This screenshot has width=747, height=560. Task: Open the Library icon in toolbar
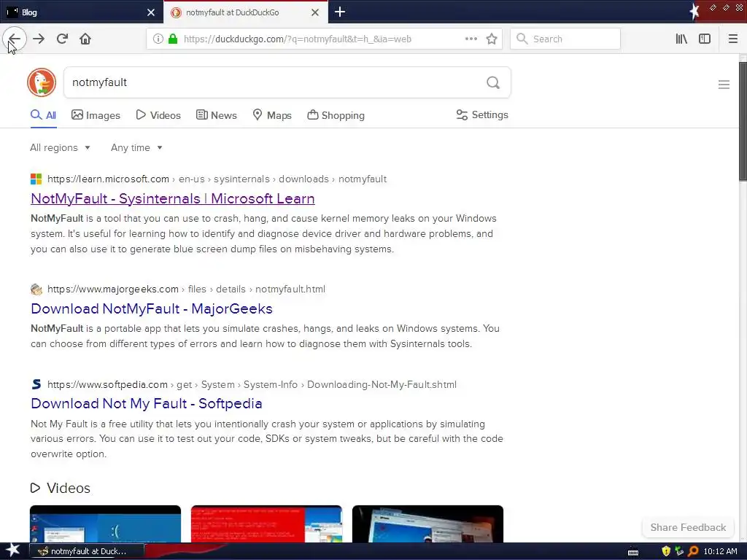pyautogui.click(x=681, y=39)
